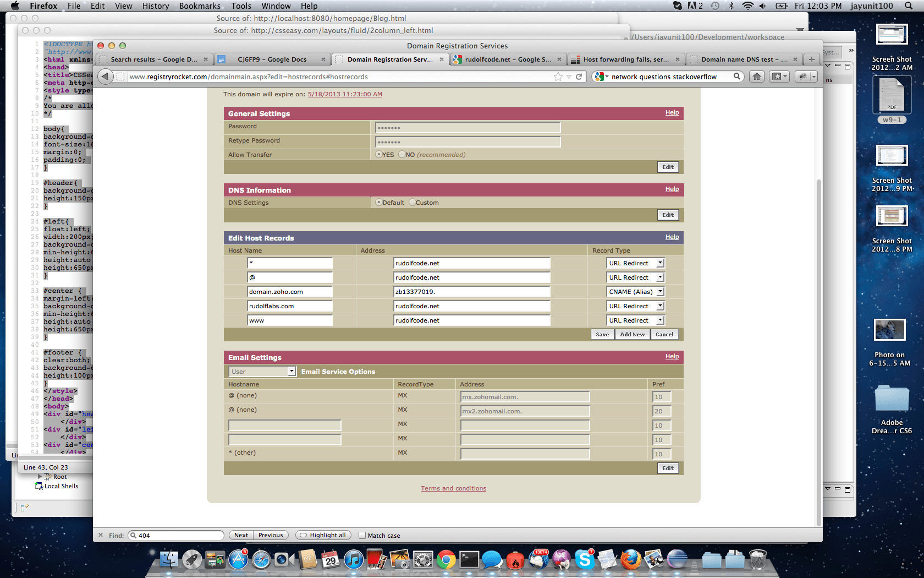Image resolution: width=924 pixels, height=578 pixels.
Task: Open the App Store in the Dock
Action: pyautogui.click(x=238, y=560)
